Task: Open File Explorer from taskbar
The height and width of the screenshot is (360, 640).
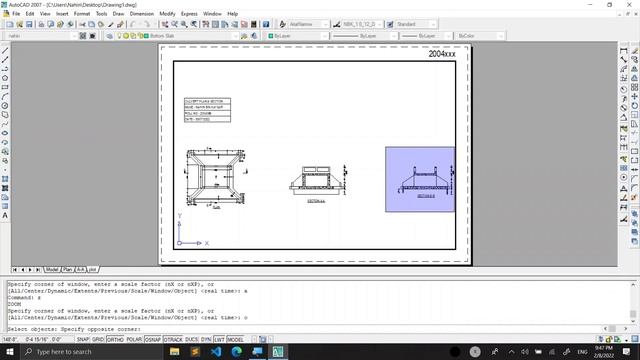Action: coord(175,352)
